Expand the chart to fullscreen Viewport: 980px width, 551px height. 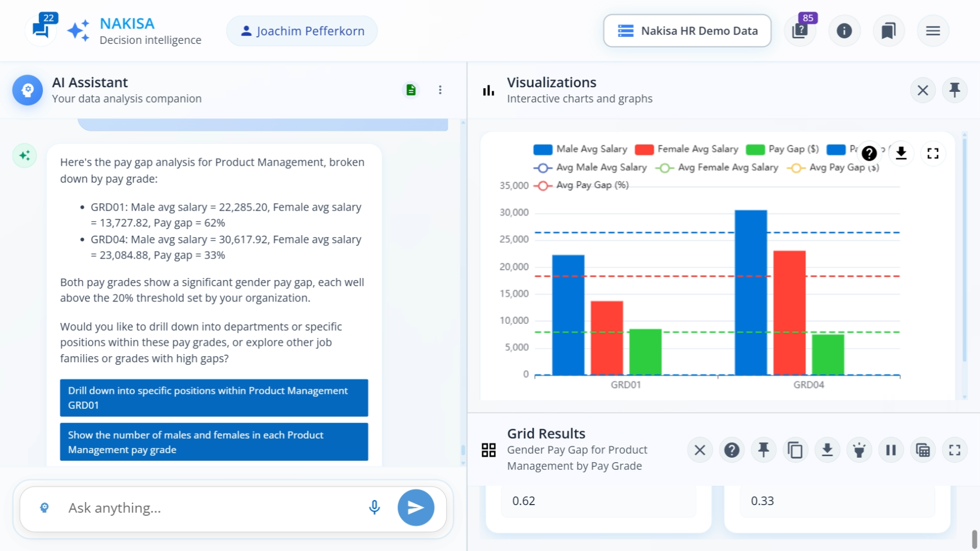(933, 153)
